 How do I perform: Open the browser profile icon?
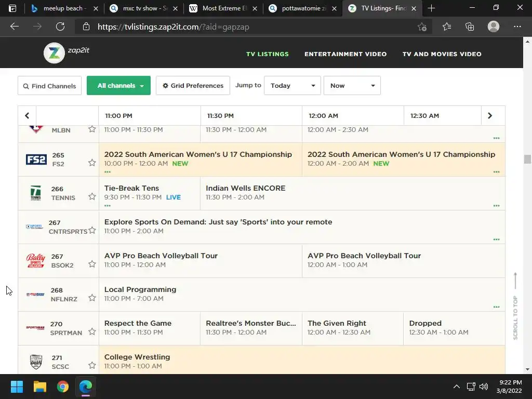(494, 26)
